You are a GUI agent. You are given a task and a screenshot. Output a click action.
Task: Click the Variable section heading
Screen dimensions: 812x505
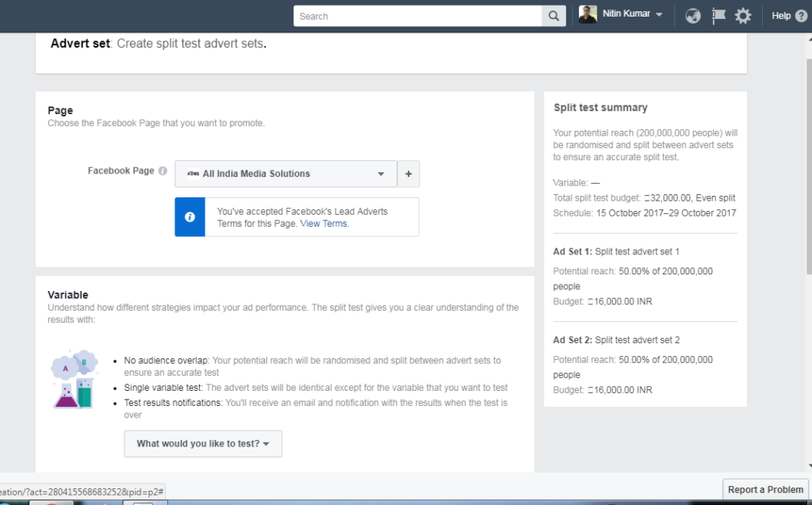click(x=68, y=295)
